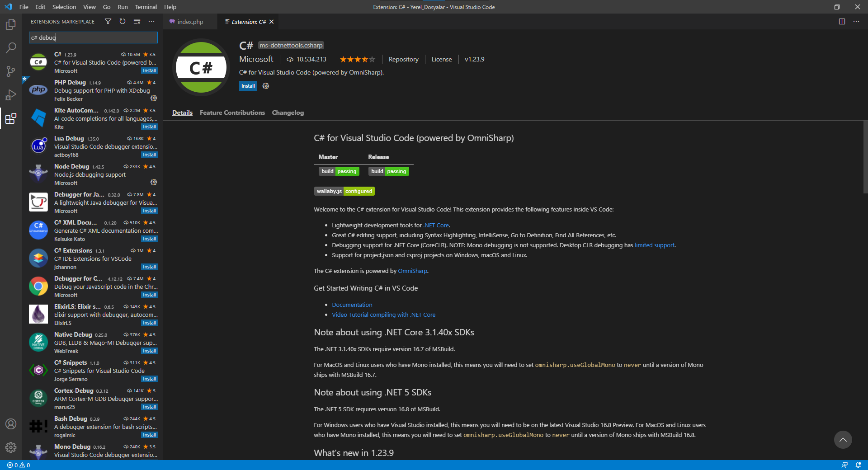The height and width of the screenshot is (470, 868).
Task: Open the Help menu
Action: coord(170,7)
